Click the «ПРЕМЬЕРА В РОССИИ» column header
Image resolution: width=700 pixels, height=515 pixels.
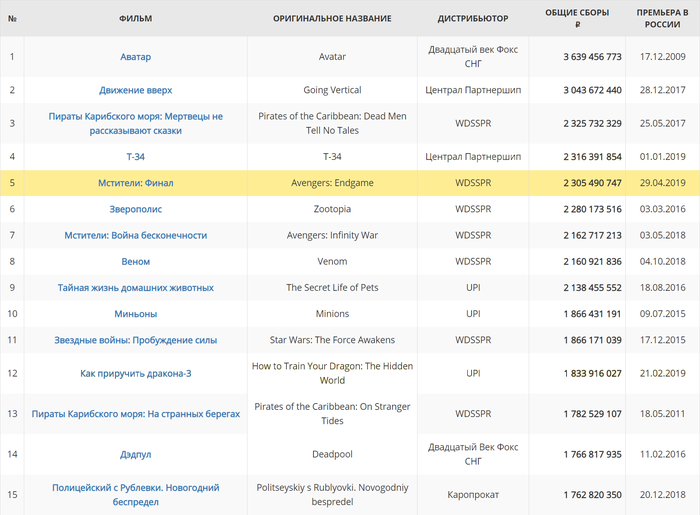662,18
